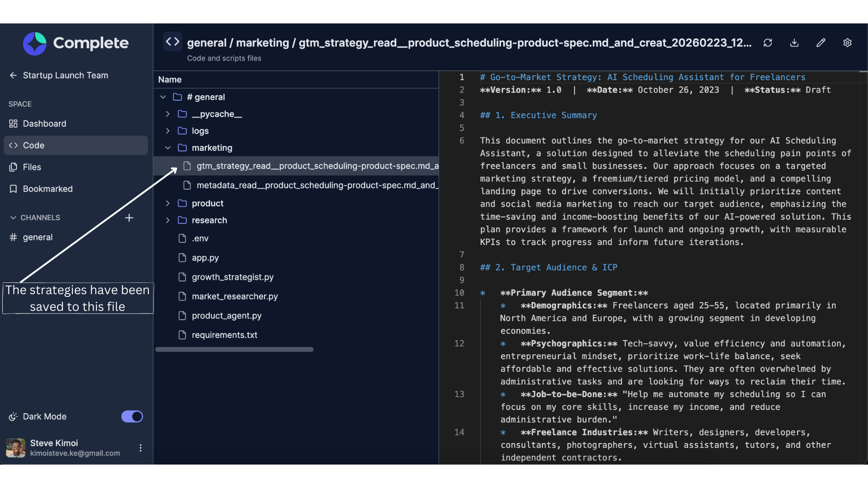This screenshot has height=488, width=868.
Task: Click the plus icon next to Channels
Action: point(129,218)
